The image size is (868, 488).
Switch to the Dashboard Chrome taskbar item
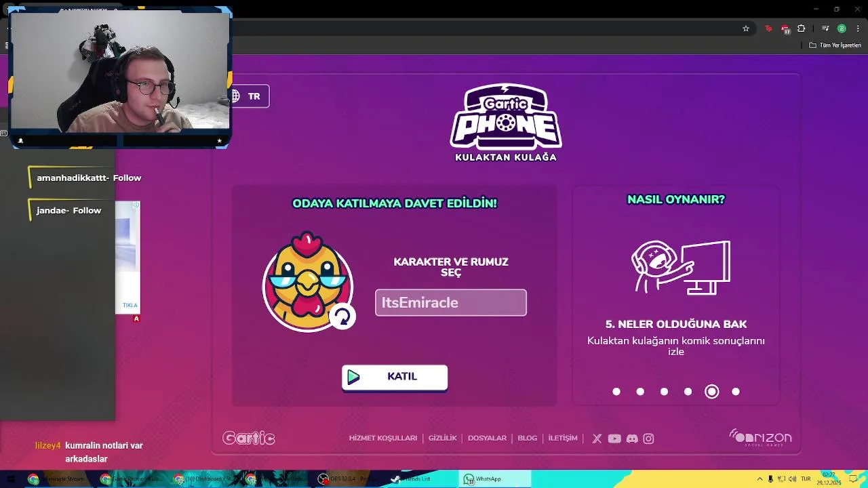[203, 479]
